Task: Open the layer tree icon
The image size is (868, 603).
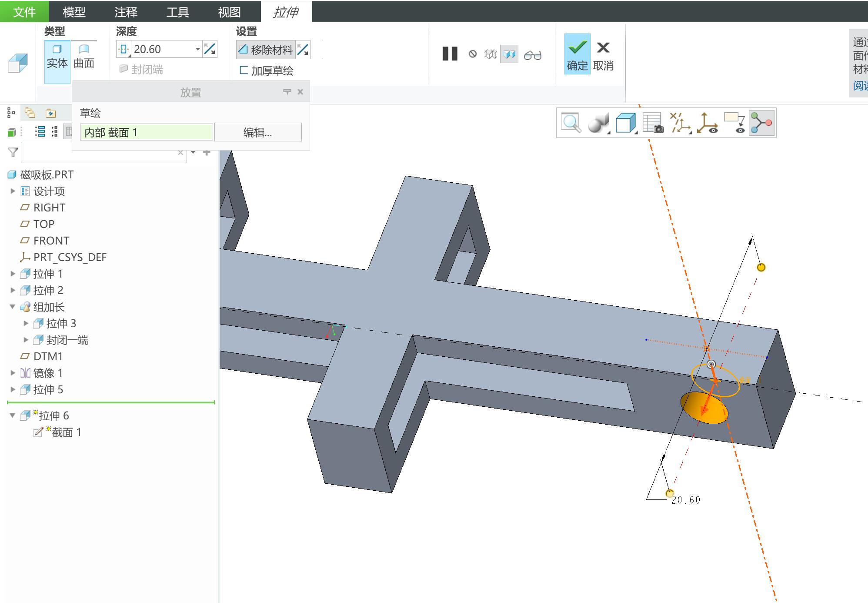Action: pos(30,113)
